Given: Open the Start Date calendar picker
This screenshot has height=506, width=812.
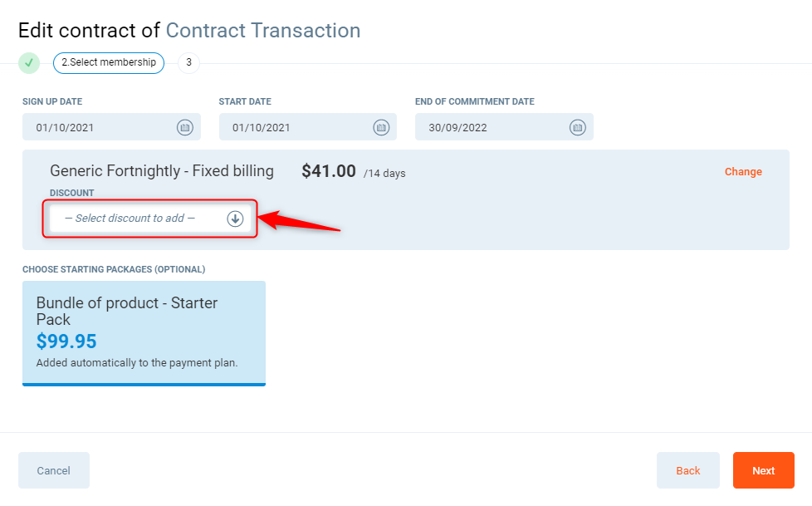Looking at the screenshot, I should coord(381,127).
